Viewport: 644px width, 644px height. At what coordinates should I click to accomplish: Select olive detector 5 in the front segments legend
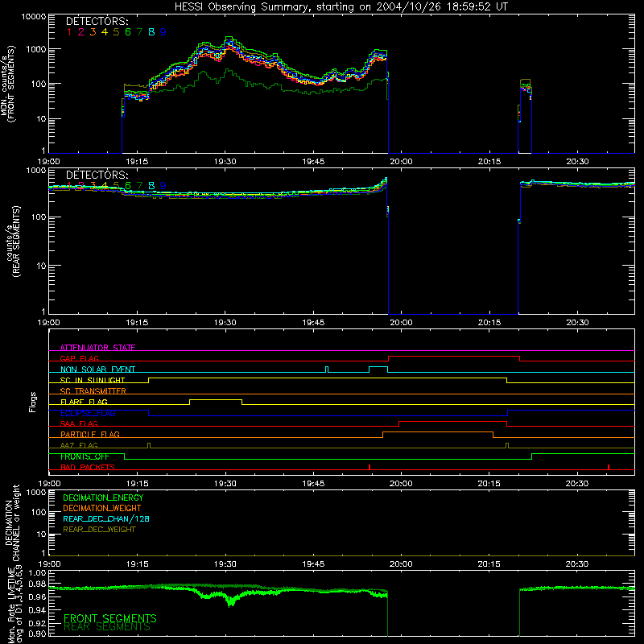tap(116, 32)
